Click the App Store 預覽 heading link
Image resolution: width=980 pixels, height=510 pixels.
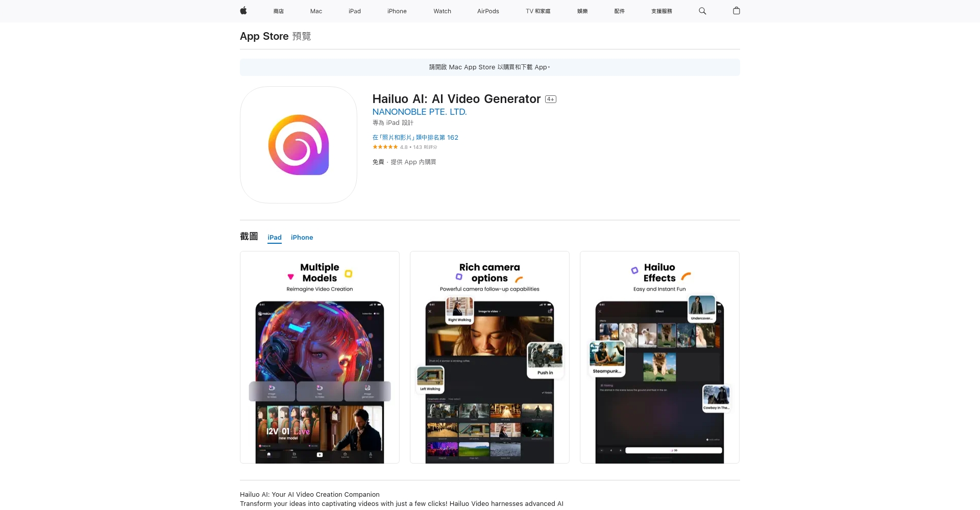pos(276,36)
